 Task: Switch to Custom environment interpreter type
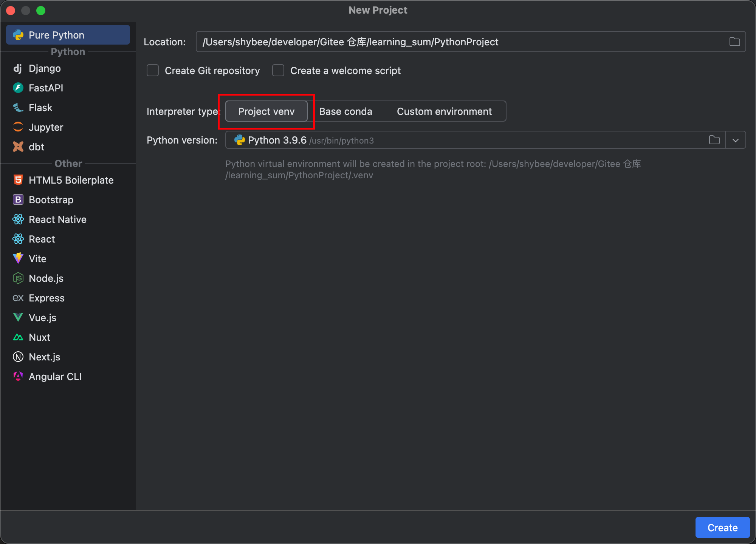pyautogui.click(x=444, y=111)
